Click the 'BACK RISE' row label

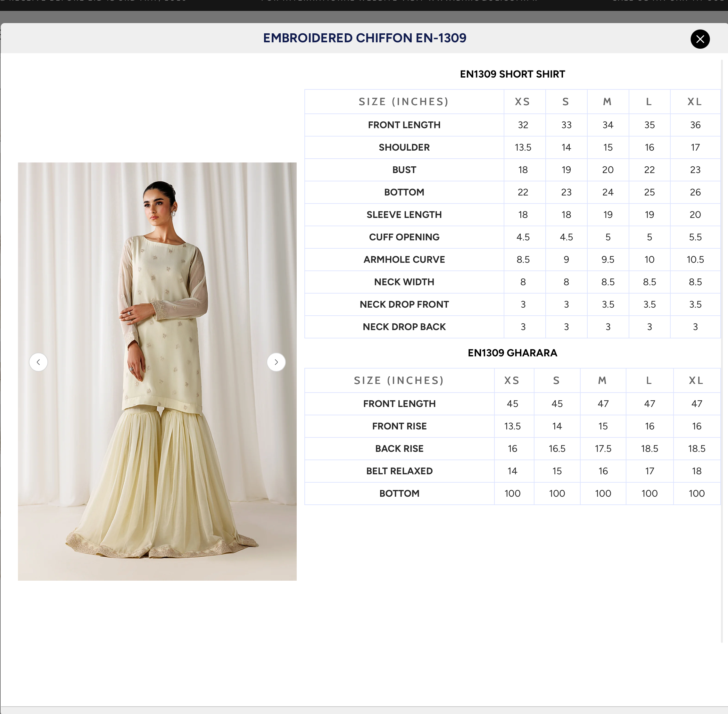click(399, 449)
